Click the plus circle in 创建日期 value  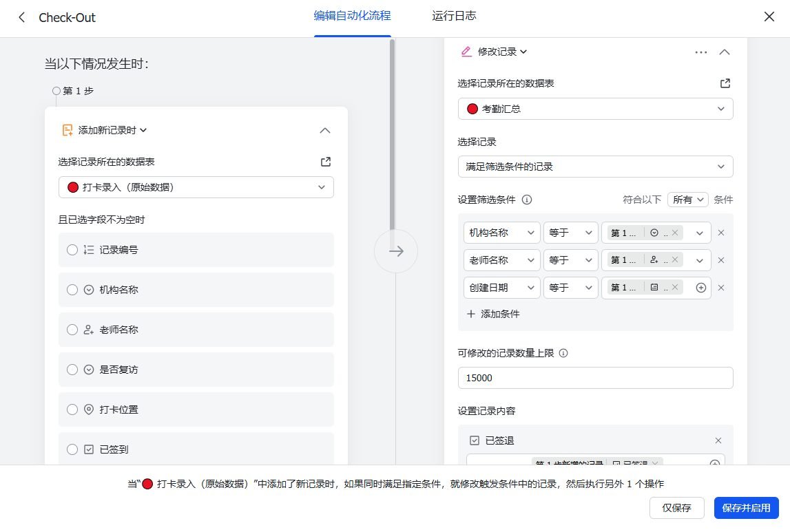pos(701,288)
